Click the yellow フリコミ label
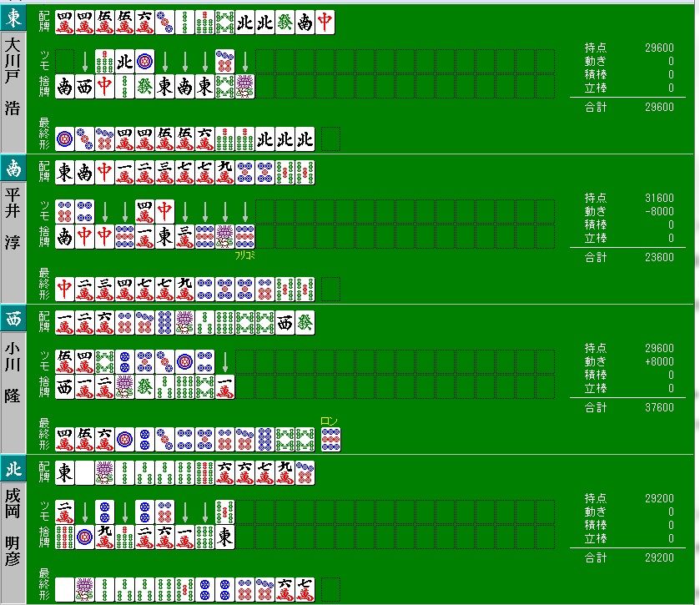 pyautogui.click(x=244, y=255)
